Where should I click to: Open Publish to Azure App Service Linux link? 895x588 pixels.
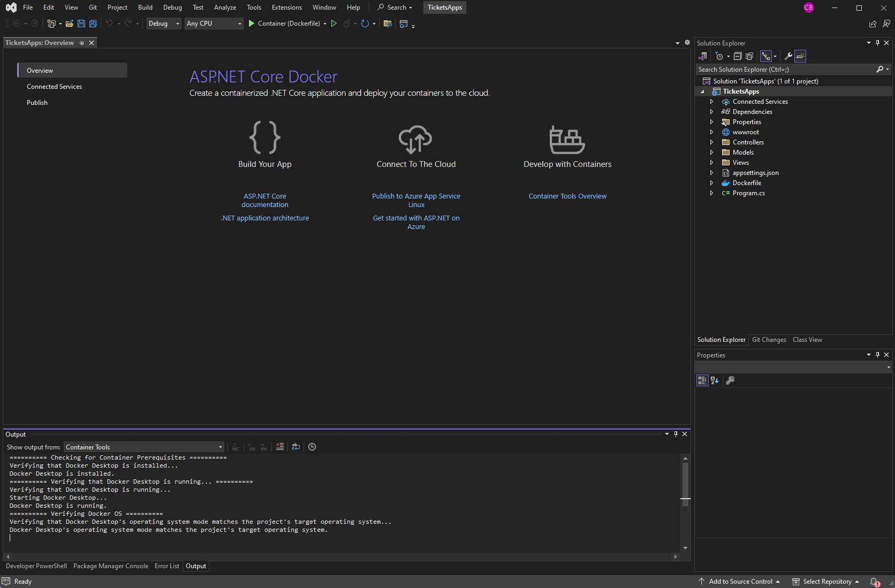(x=416, y=201)
